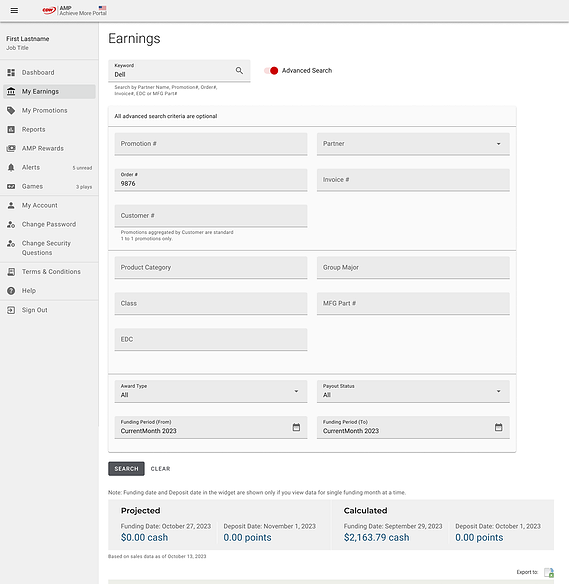
Task: Focus the Promotion # input field
Action: coord(211,144)
